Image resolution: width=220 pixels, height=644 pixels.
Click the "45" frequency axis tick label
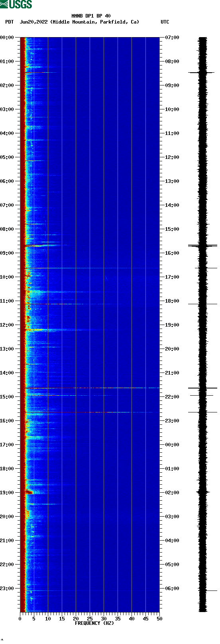[145, 619]
